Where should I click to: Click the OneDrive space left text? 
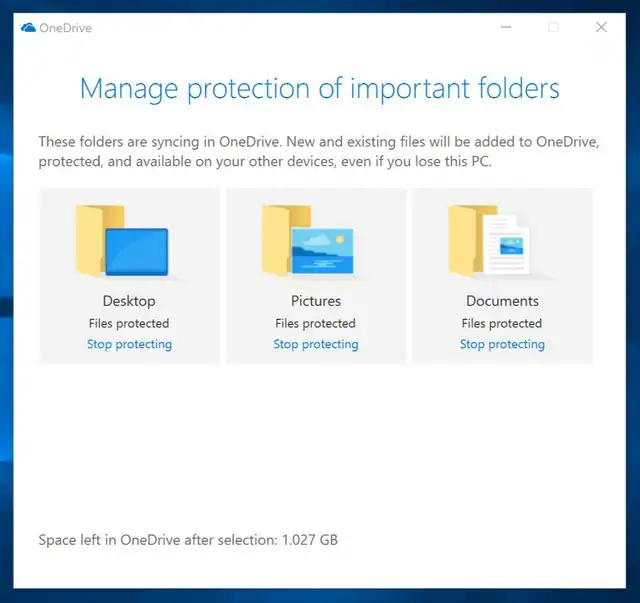click(188, 540)
